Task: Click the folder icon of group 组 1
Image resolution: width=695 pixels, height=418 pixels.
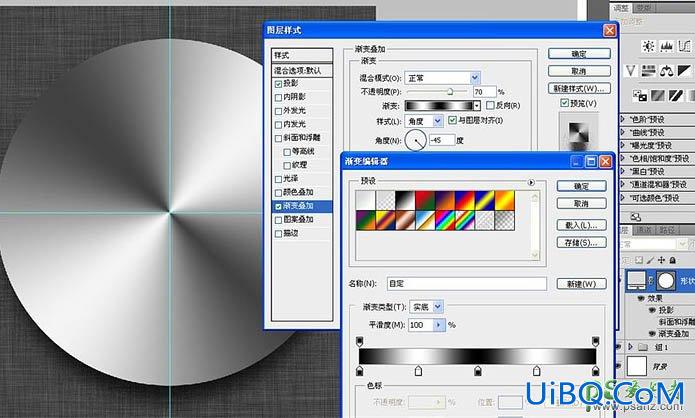Action: [x=643, y=347]
